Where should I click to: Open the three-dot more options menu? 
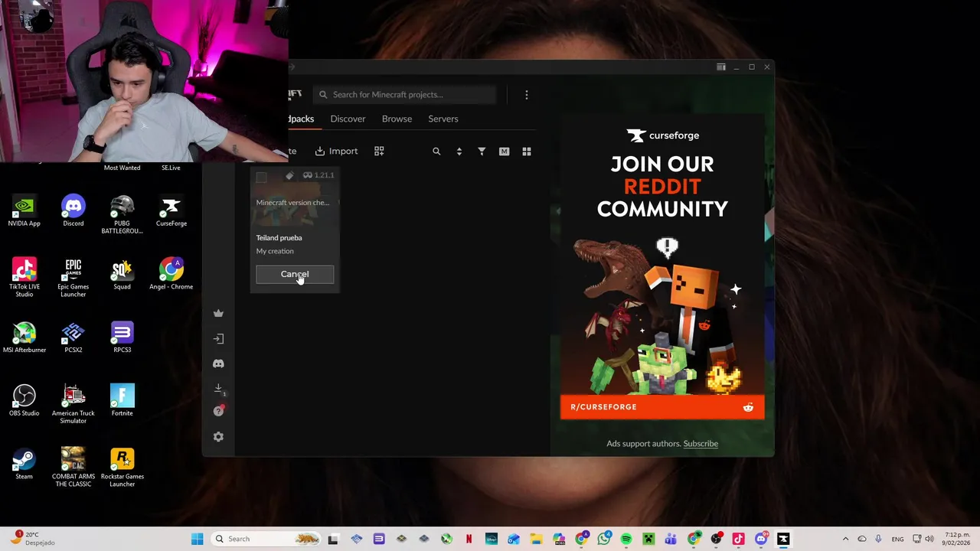point(527,95)
